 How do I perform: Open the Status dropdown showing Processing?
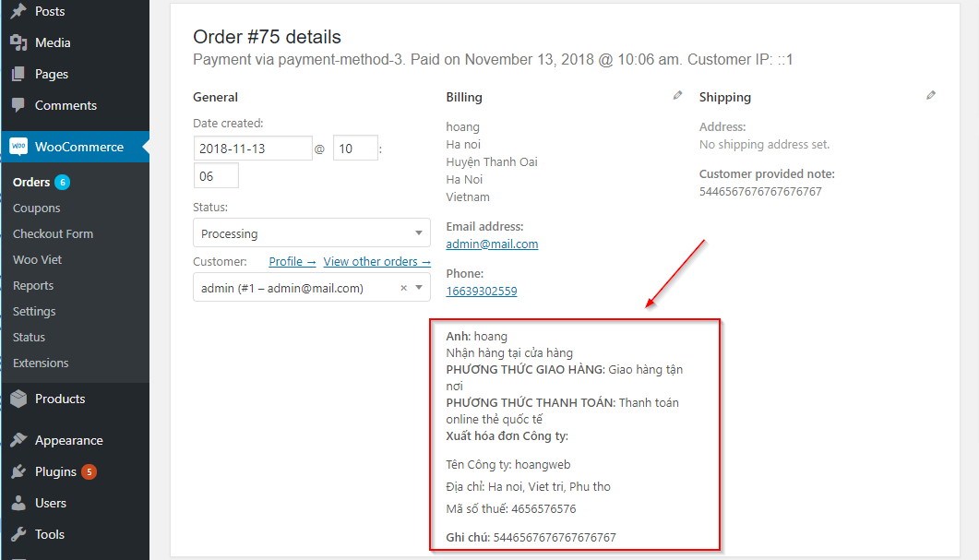[311, 233]
